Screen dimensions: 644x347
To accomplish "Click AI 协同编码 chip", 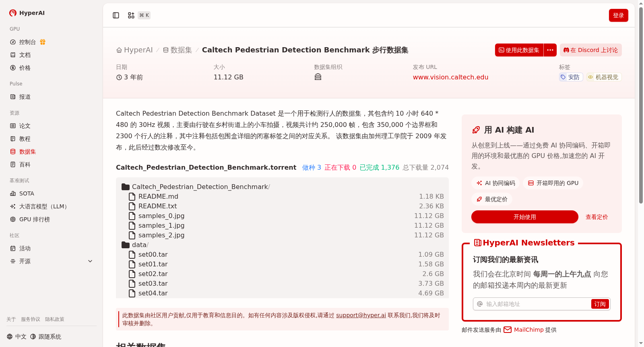I will [x=495, y=183].
